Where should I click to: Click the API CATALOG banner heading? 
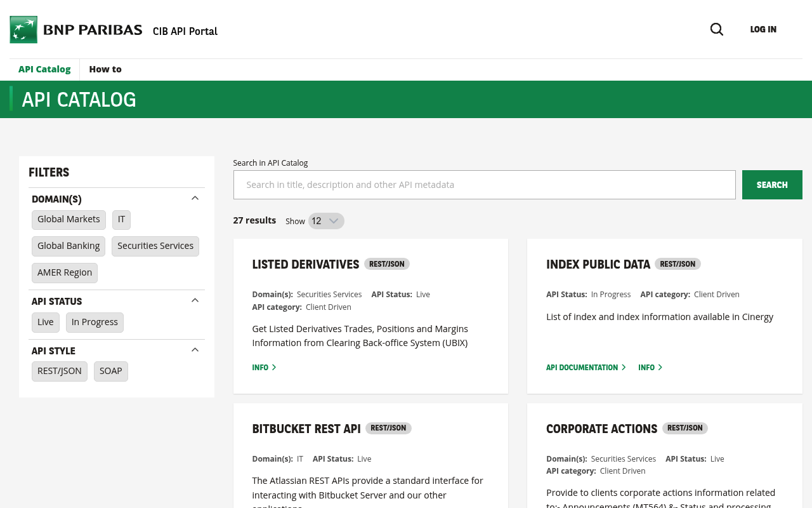(x=79, y=100)
